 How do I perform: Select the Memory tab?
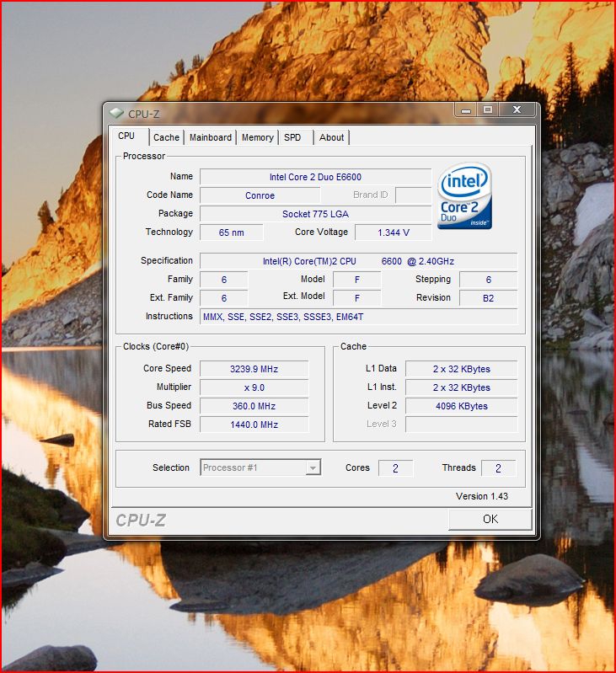tap(257, 137)
